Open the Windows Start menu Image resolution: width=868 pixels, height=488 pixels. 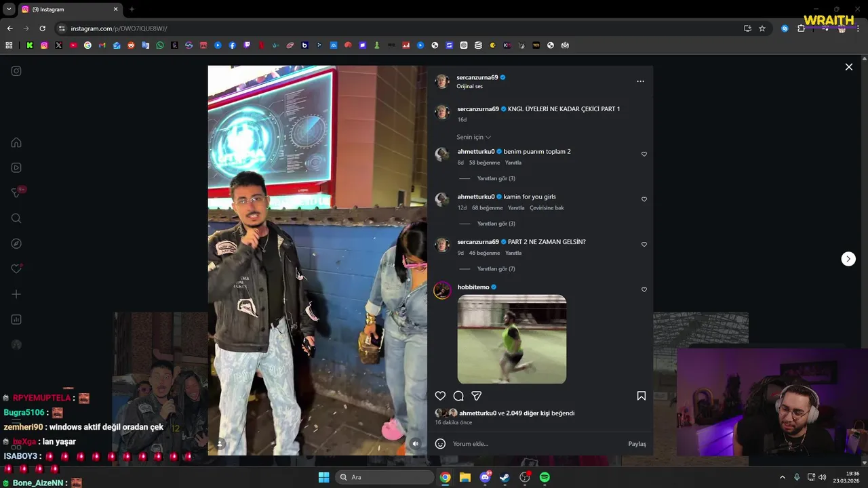pos(323,477)
